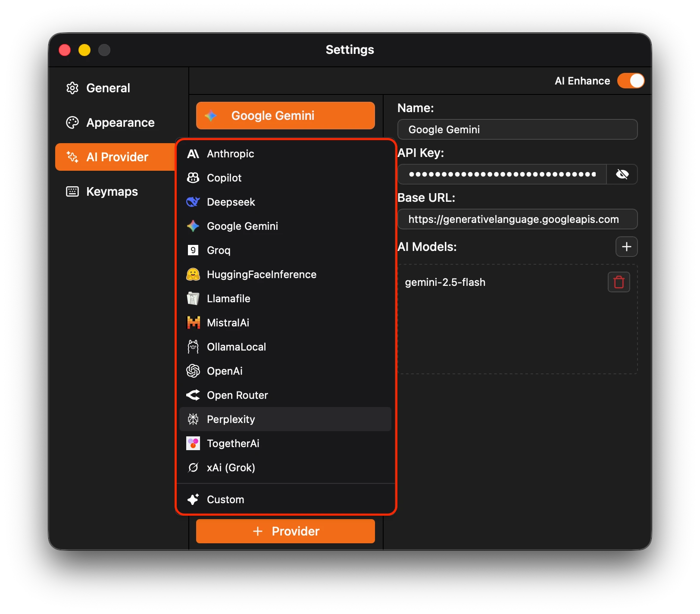Click the Anthropic logo icon in provider list
This screenshot has height=614, width=700.
pos(193,154)
